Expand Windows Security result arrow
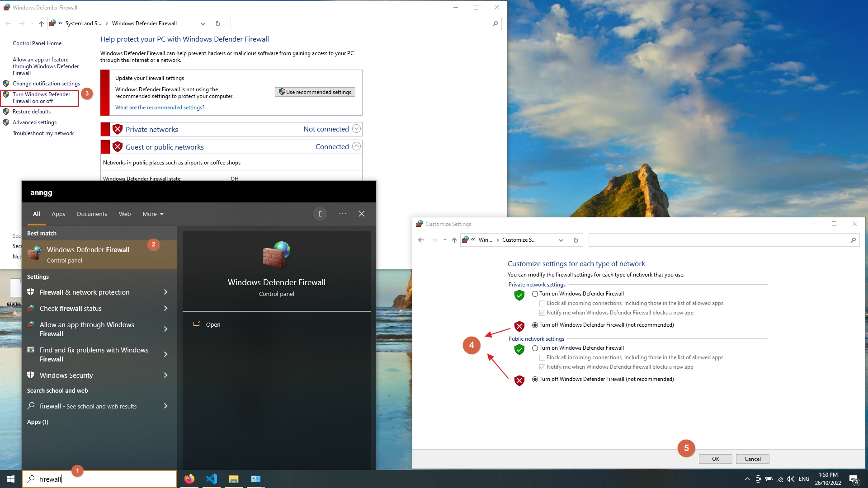 pos(165,375)
